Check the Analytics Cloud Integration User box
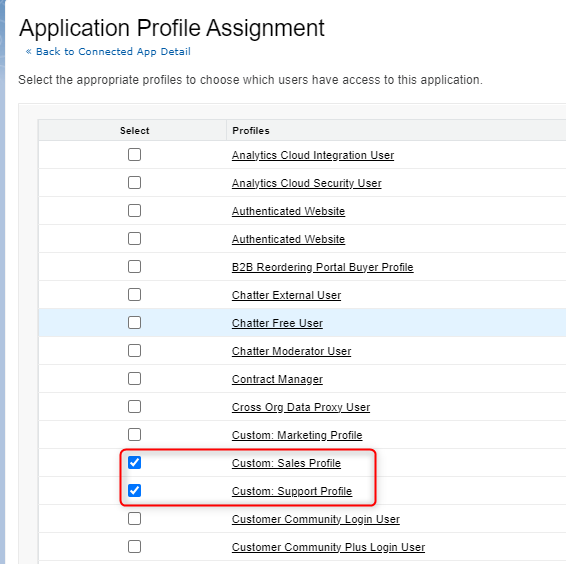 point(134,155)
